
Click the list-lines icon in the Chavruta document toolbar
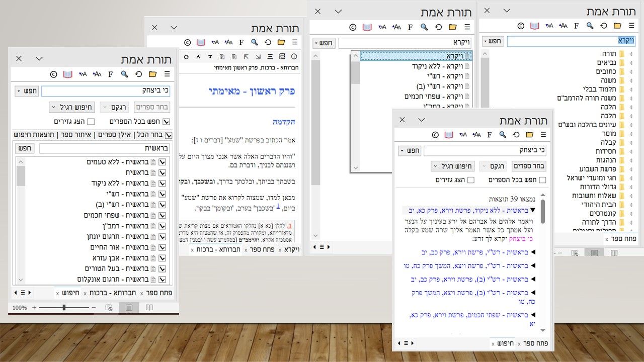click(270, 56)
